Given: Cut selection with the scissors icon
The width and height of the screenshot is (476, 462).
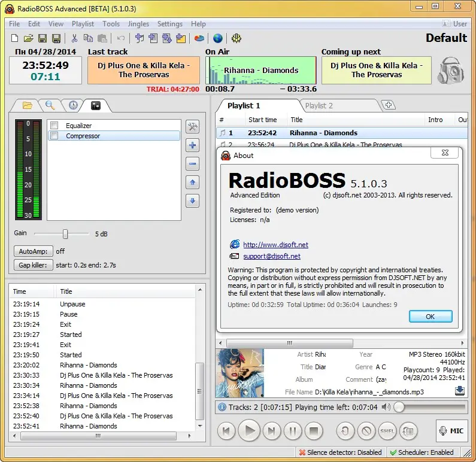Looking at the screenshot, I should [x=74, y=38].
